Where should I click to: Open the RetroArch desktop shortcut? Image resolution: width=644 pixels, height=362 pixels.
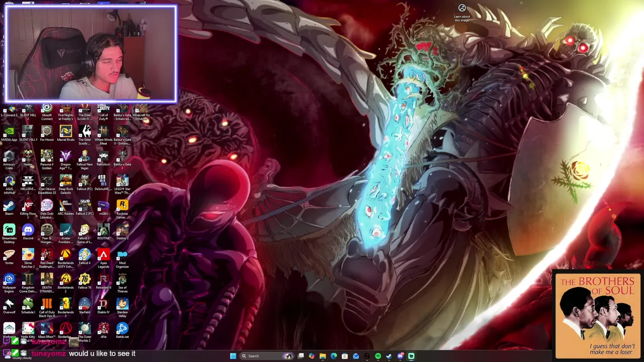click(103, 158)
